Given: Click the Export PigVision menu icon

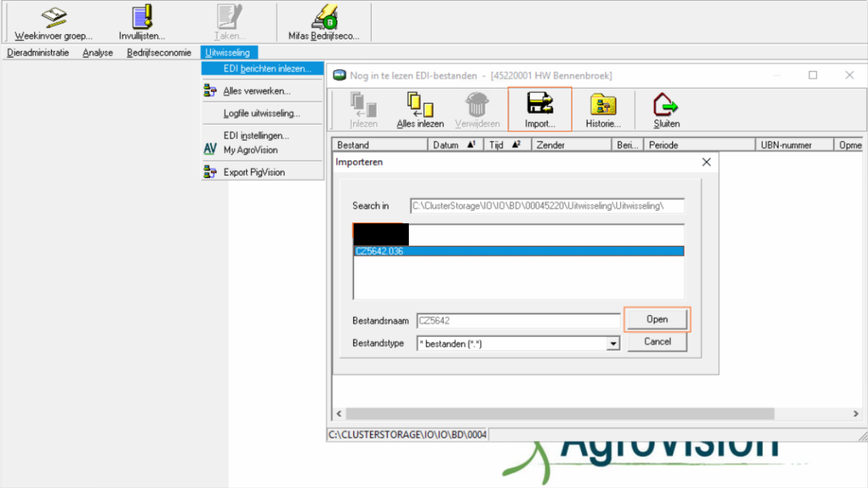Looking at the screenshot, I should [x=210, y=172].
